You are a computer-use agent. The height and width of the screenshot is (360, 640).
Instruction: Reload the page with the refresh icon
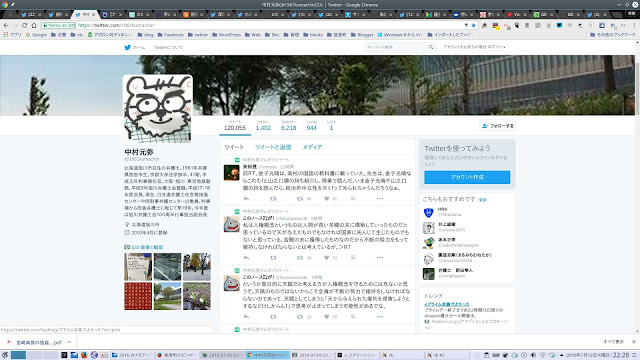pos(24,25)
